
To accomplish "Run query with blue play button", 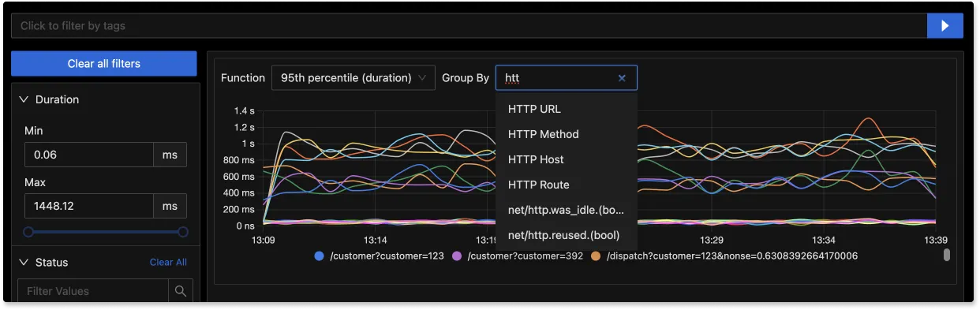I will point(944,25).
